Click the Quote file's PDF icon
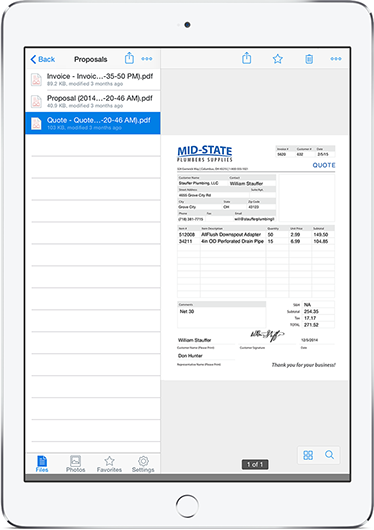374x530 pixels. click(x=36, y=123)
